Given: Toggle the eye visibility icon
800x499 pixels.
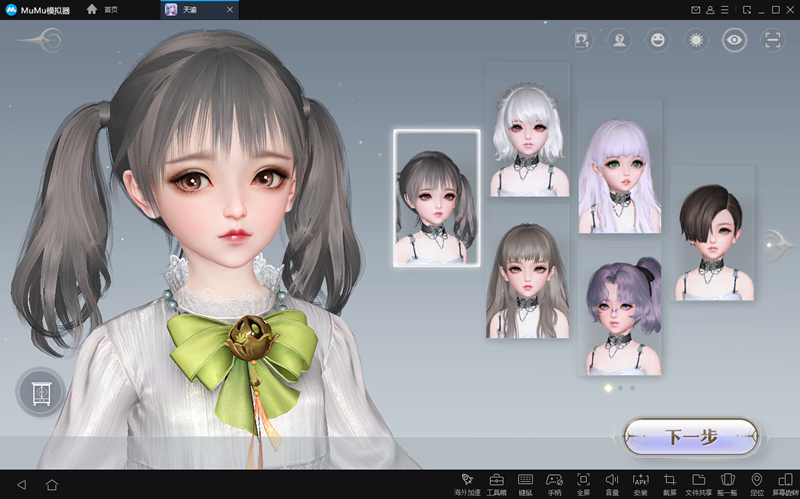Looking at the screenshot, I should pyautogui.click(x=735, y=40).
